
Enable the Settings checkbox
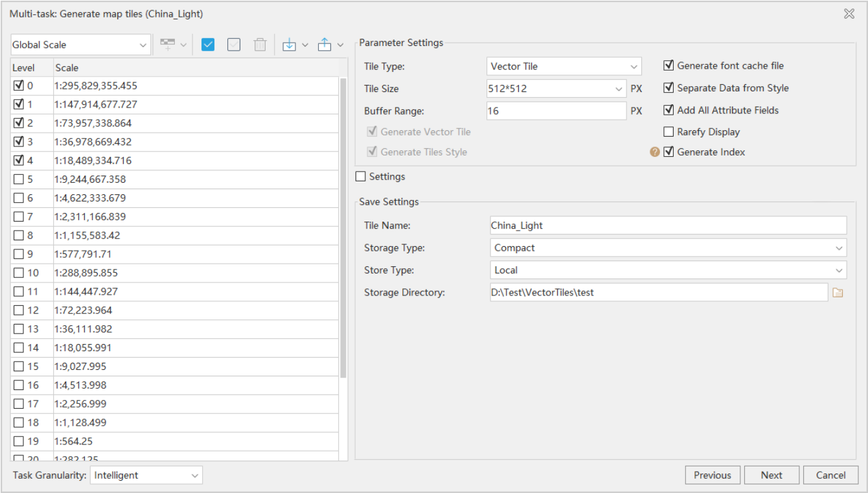tap(361, 176)
